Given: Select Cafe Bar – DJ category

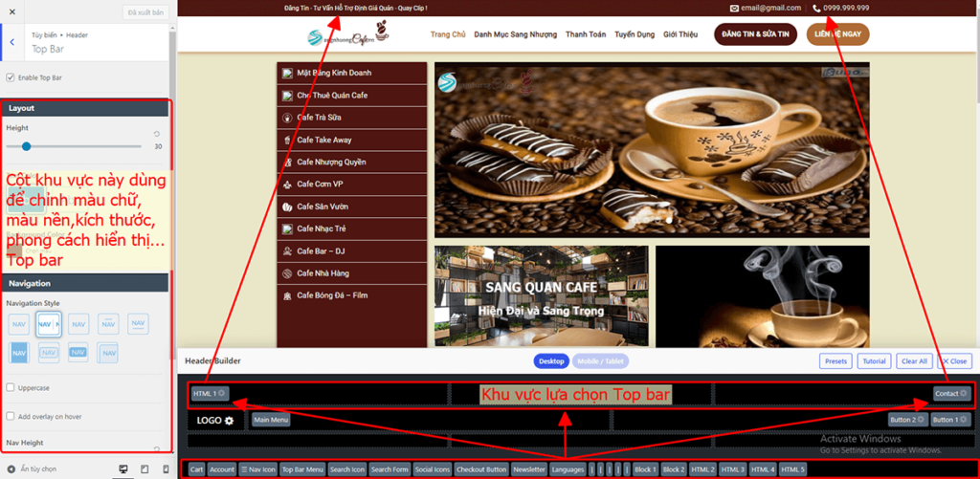Looking at the screenshot, I should [x=352, y=251].
